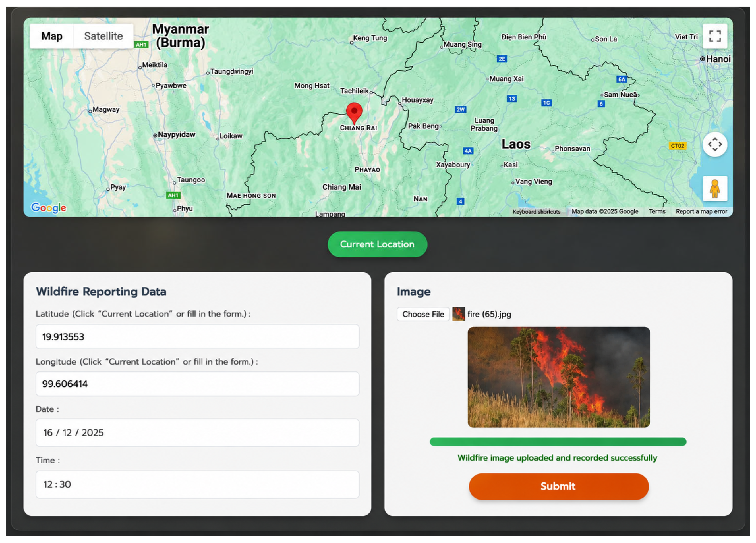Click the 1C road shield on map
The height and width of the screenshot is (543, 756).
pyautogui.click(x=546, y=103)
